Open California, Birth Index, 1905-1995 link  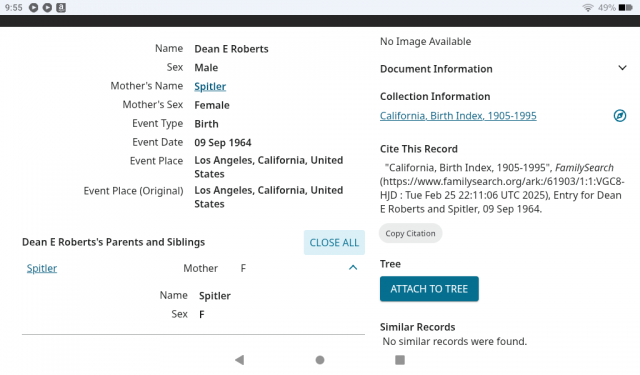coord(458,116)
